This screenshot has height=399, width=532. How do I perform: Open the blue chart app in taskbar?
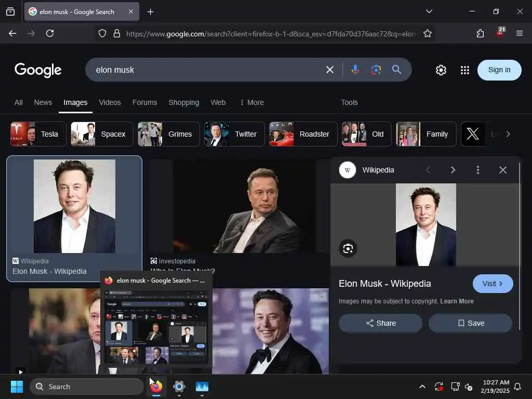click(x=202, y=387)
